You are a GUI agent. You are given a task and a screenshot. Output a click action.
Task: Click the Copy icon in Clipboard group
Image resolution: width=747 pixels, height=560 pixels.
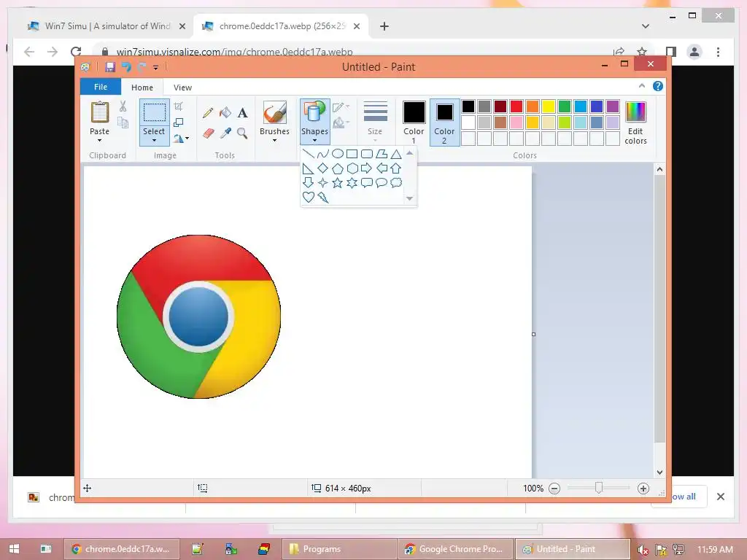point(123,122)
